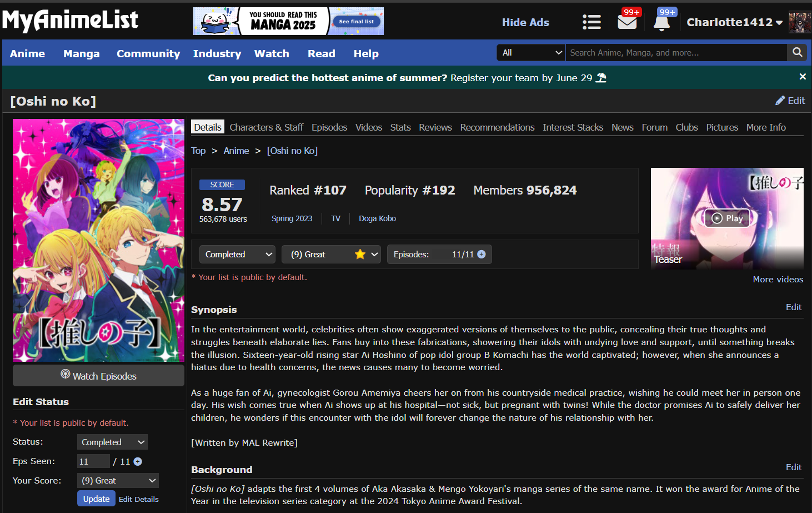Open the Community menu
This screenshot has width=812, height=513.
click(148, 53)
